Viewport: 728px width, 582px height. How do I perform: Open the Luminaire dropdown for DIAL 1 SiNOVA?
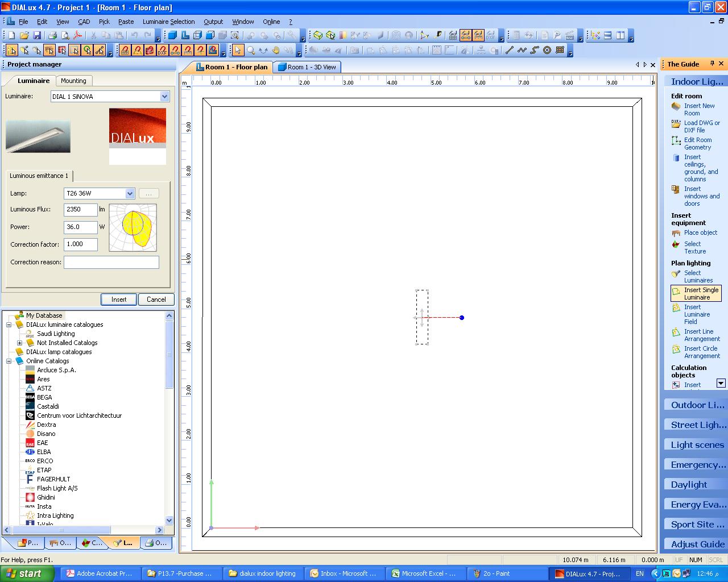click(x=164, y=96)
